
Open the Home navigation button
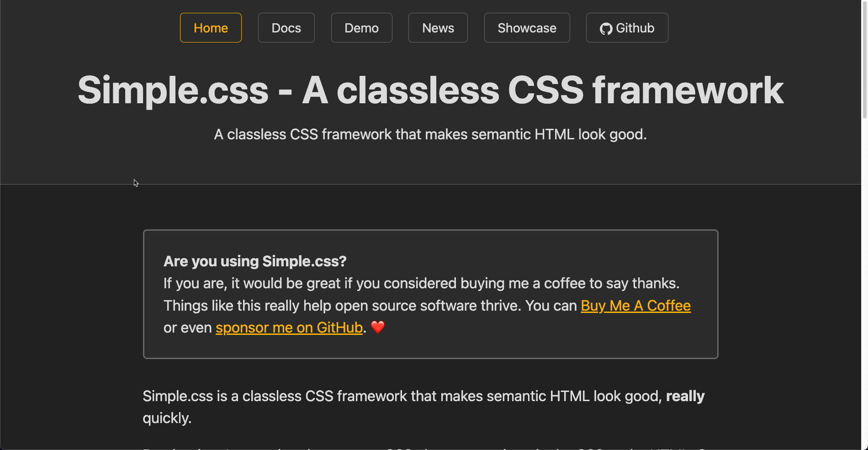coord(211,28)
